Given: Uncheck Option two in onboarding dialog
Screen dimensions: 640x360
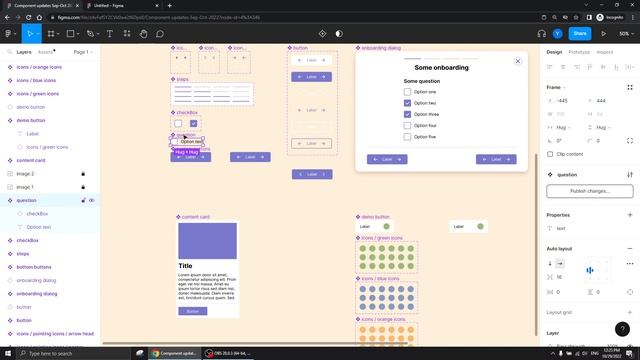Looking at the screenshot, I should click(407, 103).
